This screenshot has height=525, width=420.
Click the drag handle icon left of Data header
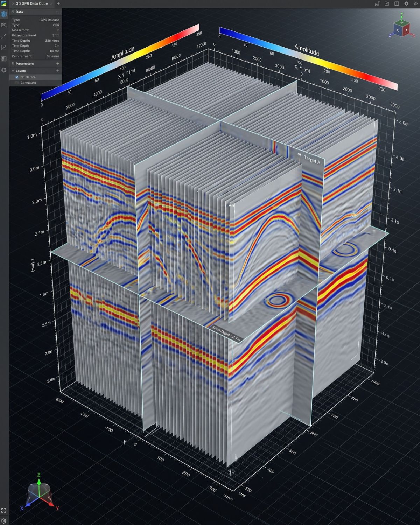click(x=13, y=12)
